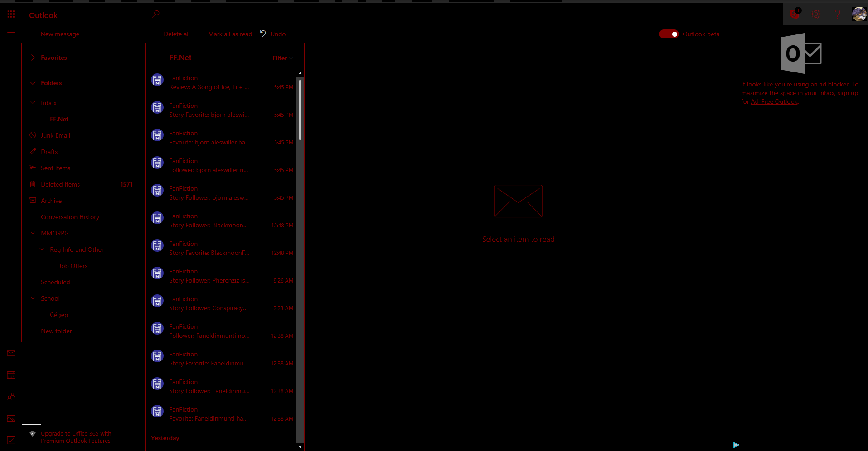Click the AdChoices triangle icon
This screenshot has width=868, height=451.
point(736,446)
